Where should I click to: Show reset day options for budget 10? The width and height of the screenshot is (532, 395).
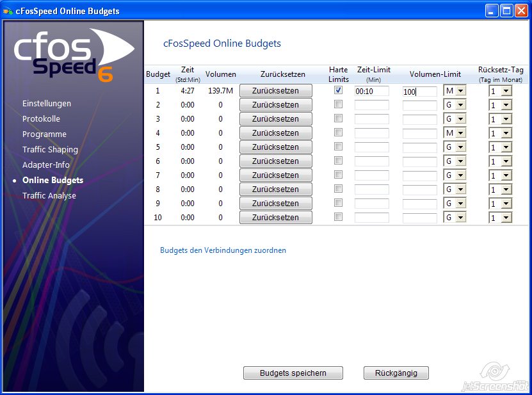(501, 218)
